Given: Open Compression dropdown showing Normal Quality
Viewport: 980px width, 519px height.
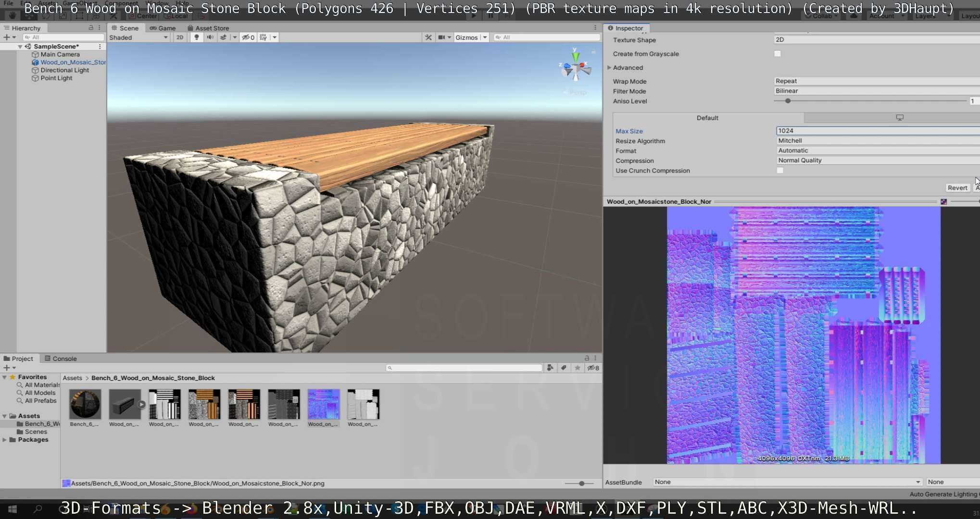Looking at the screenshot, I should coord(878,161).
